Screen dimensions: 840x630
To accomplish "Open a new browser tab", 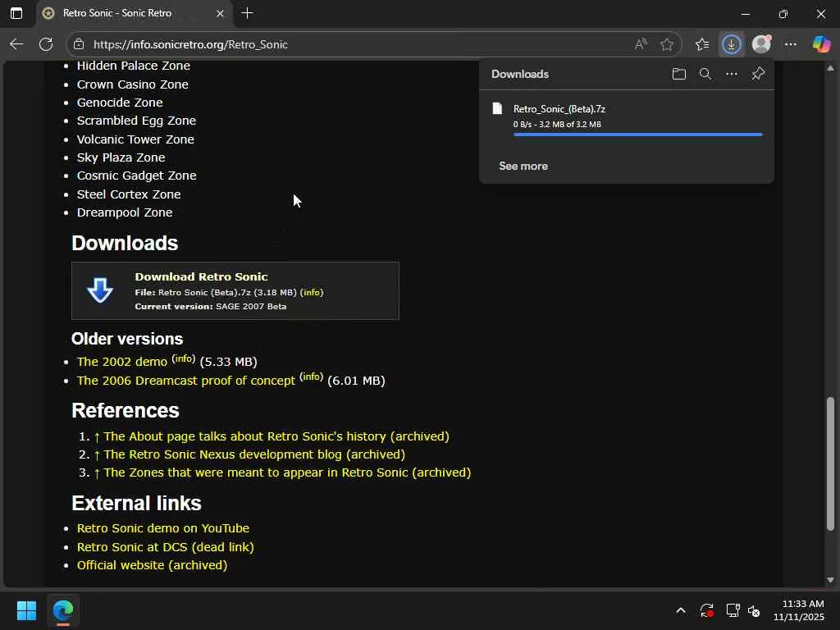I will [x=248, y=13].
